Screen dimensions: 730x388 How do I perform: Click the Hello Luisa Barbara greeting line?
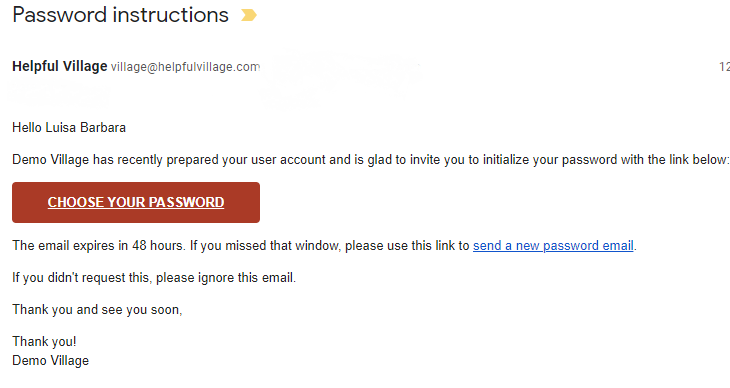69,128
